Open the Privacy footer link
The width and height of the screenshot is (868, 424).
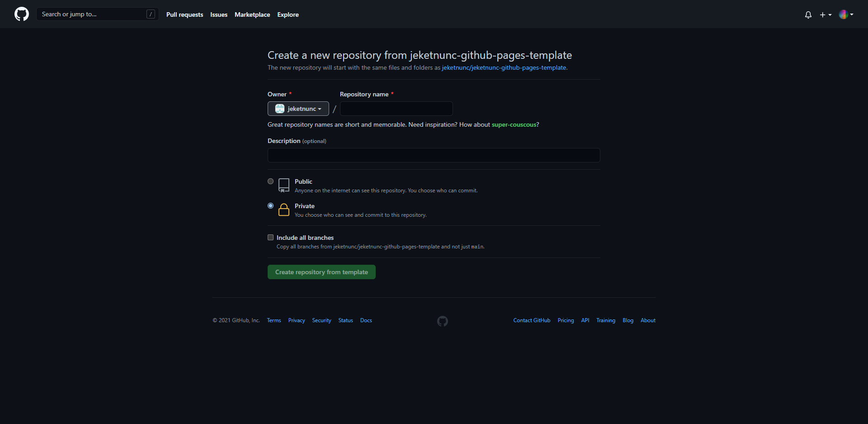[297, 320]
